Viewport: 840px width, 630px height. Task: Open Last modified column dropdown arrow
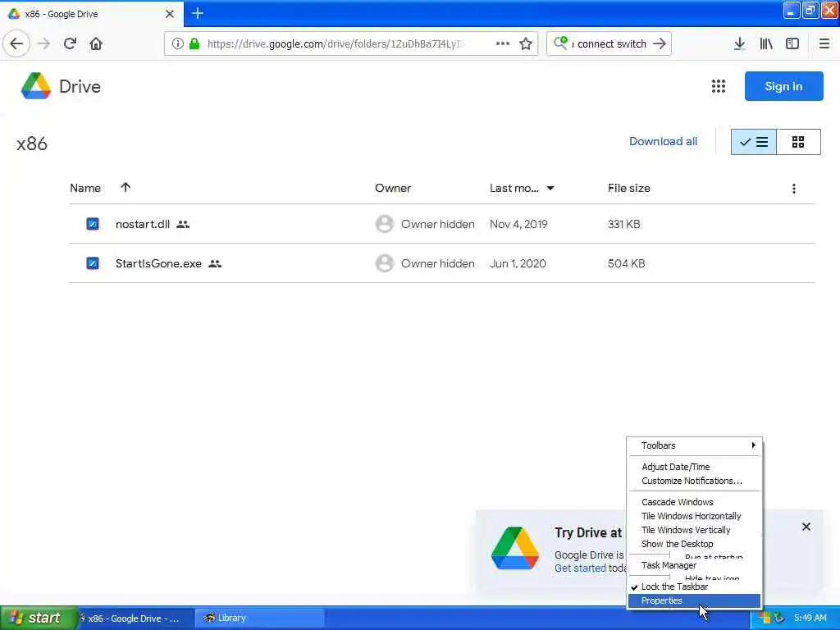click(x=550, y=188)
